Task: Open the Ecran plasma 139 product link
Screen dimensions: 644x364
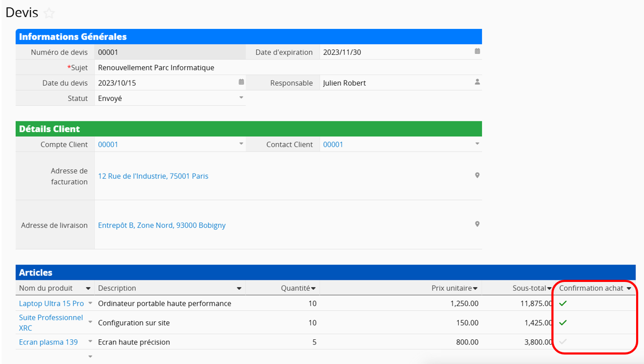Action: [x=48, y=342]
